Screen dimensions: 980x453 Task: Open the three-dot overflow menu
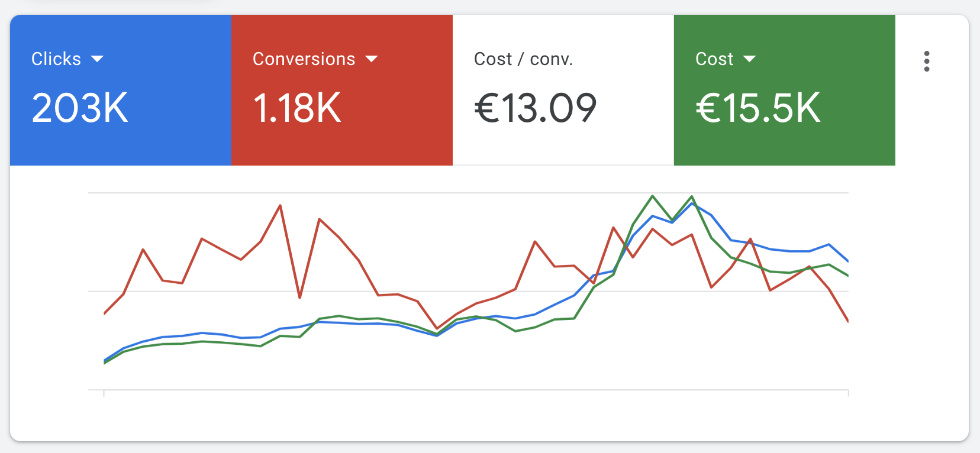click(x=927, y=62)
